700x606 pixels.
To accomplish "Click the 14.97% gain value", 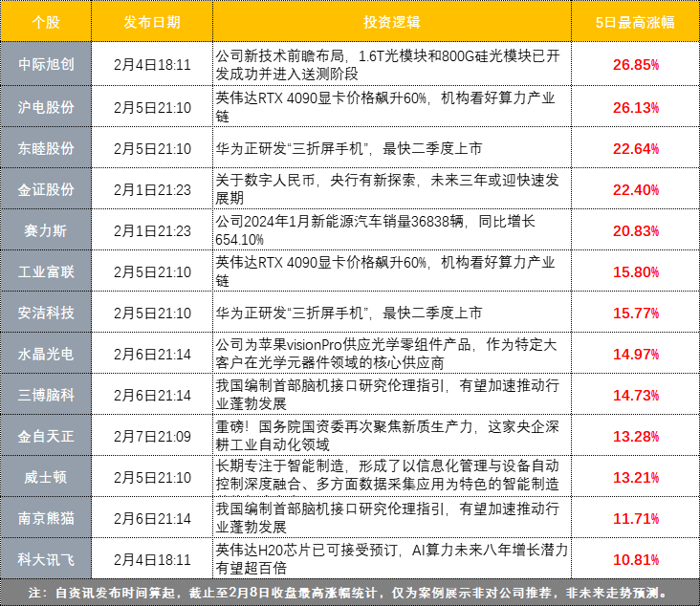I will tap(636, 354).
